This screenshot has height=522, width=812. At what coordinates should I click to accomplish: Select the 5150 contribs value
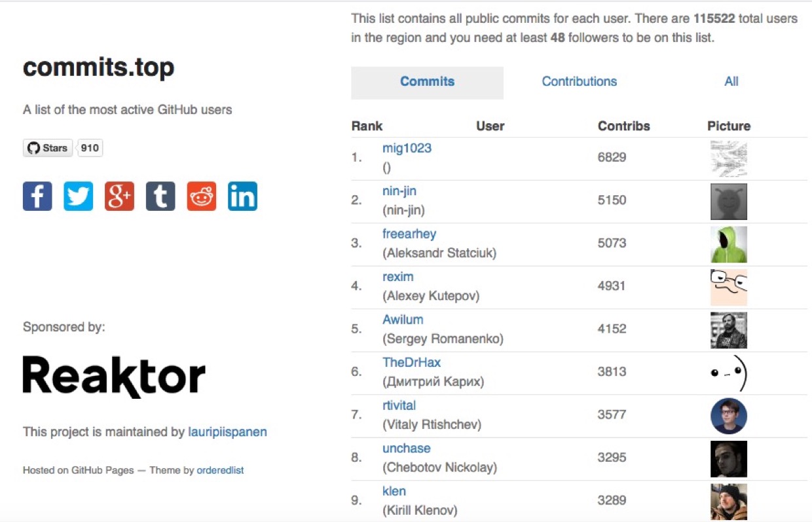click(x=612, y=200)
